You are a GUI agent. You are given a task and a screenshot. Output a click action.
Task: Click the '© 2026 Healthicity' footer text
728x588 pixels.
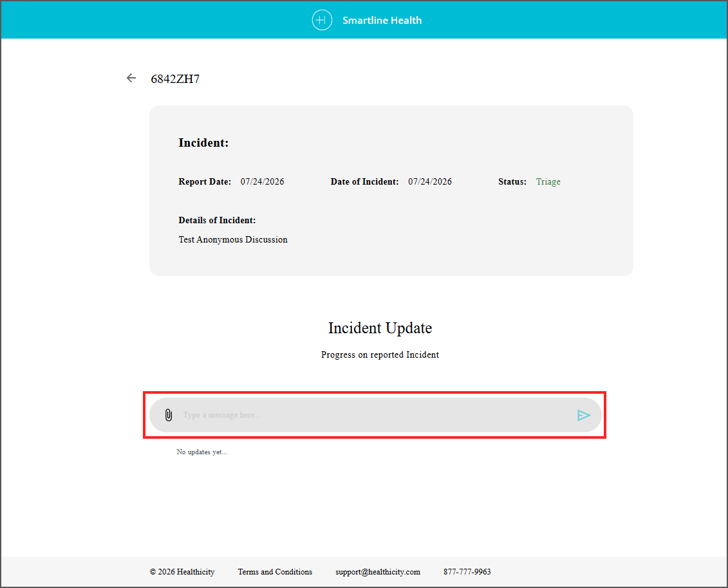tap(182, 572)
